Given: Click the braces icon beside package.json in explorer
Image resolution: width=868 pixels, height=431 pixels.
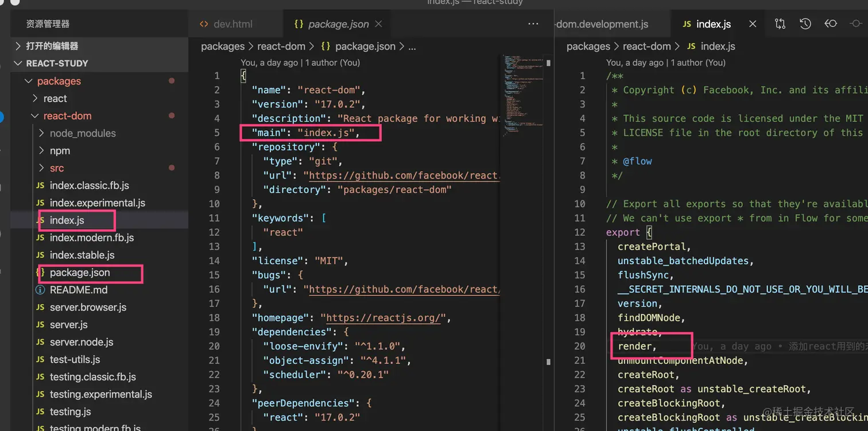Looking at the screenshot, I should tap(40, 273).
